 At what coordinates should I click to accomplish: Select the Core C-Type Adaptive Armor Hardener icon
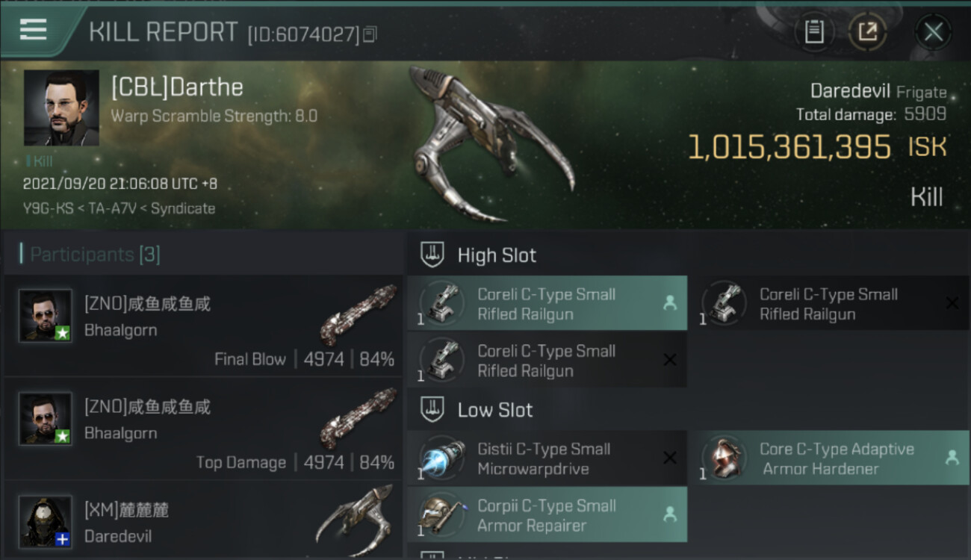pyautogui.click(x=724, y=458)
